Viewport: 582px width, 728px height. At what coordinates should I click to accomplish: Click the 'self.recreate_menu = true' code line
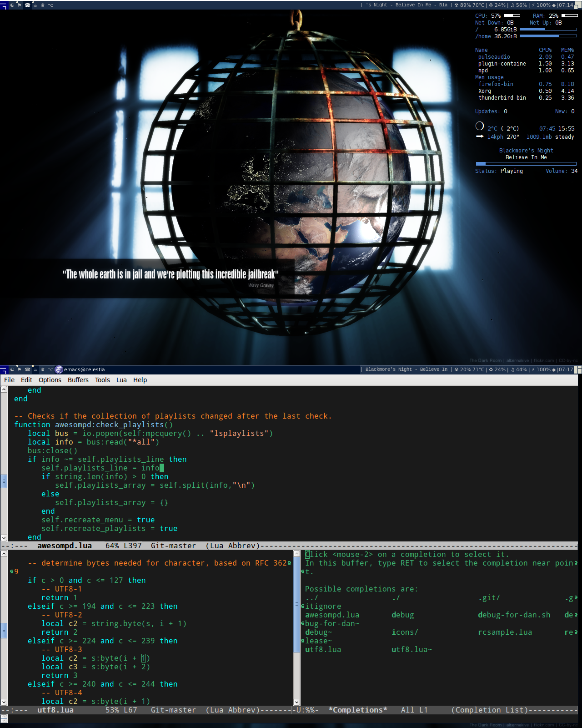pos(98,520)
